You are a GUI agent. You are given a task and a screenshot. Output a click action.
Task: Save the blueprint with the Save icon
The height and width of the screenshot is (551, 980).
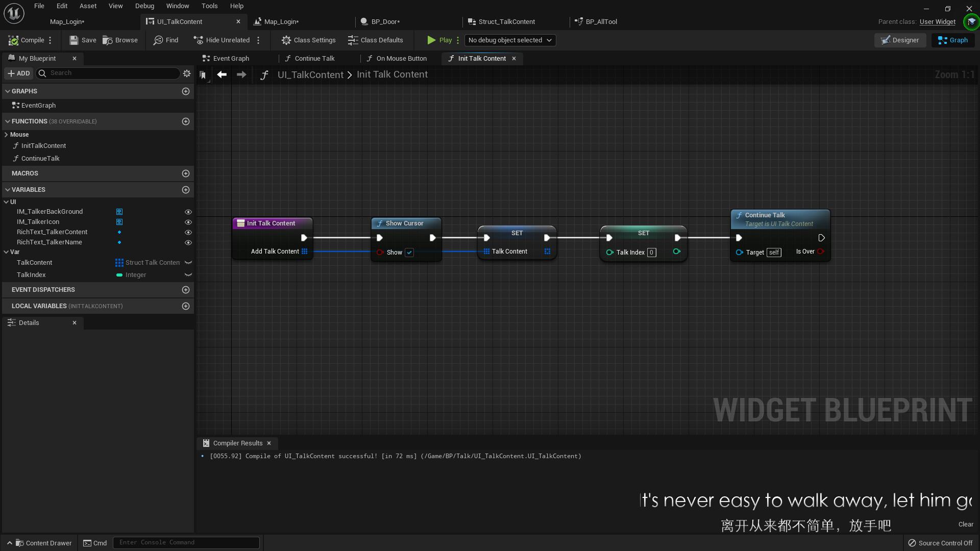[x=74, y=40]
